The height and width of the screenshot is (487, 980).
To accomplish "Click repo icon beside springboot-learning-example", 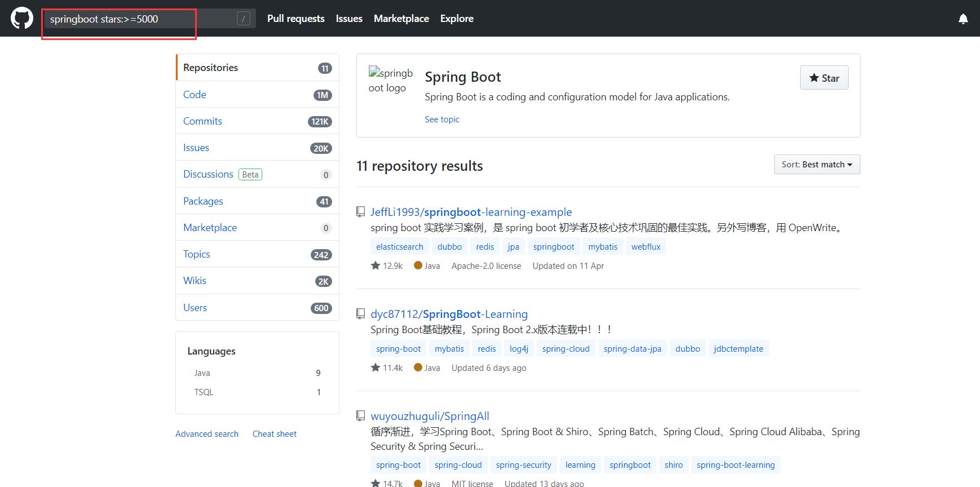I will click(x=361, y=212).
